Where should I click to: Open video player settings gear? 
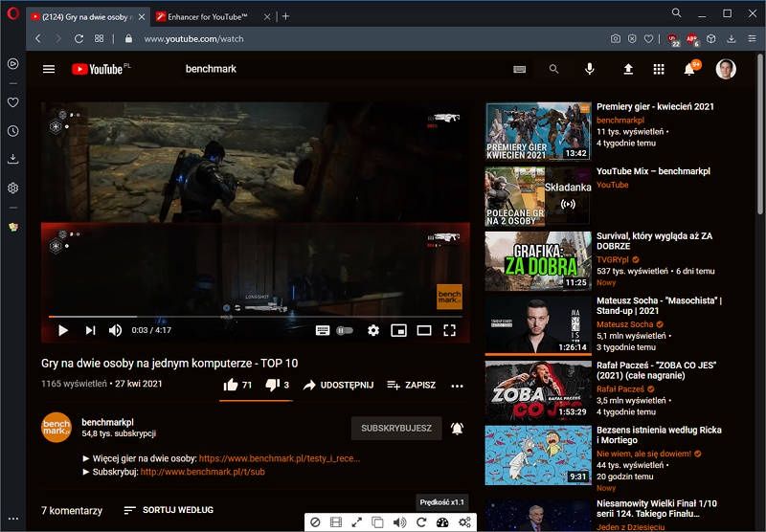click(x=373, y=330)
